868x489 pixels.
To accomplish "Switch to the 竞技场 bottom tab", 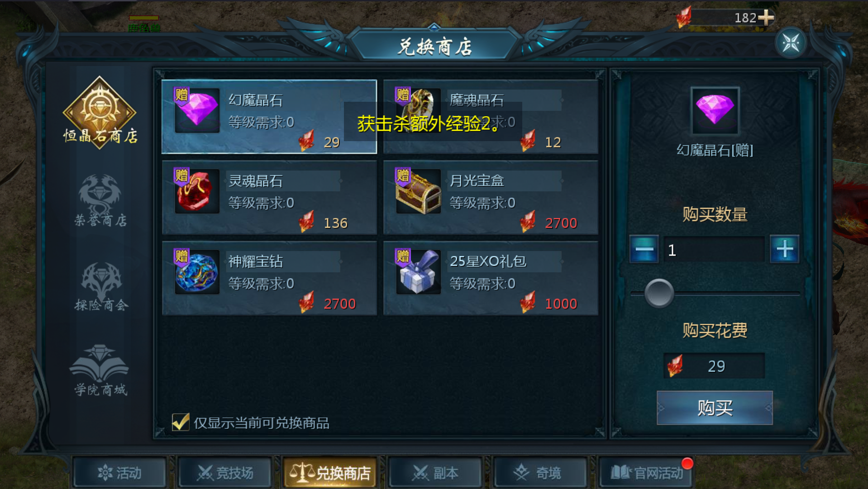I will pos(225,473).
